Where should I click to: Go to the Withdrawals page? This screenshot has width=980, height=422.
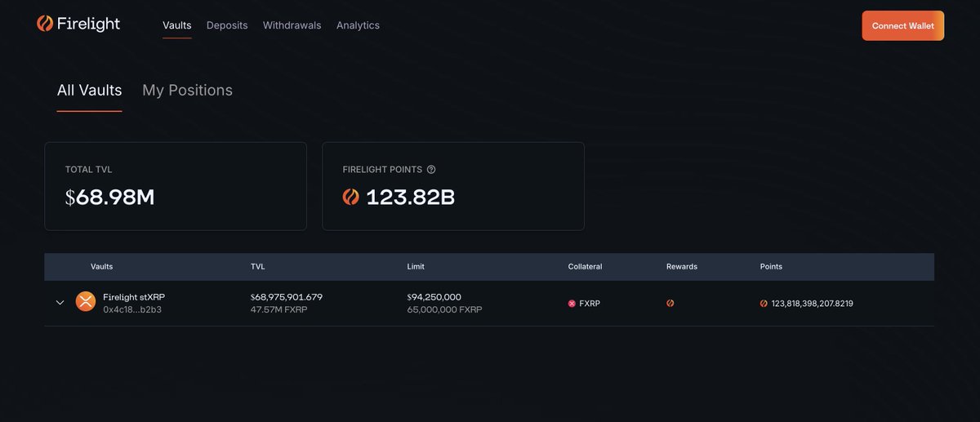click(292, 25)
